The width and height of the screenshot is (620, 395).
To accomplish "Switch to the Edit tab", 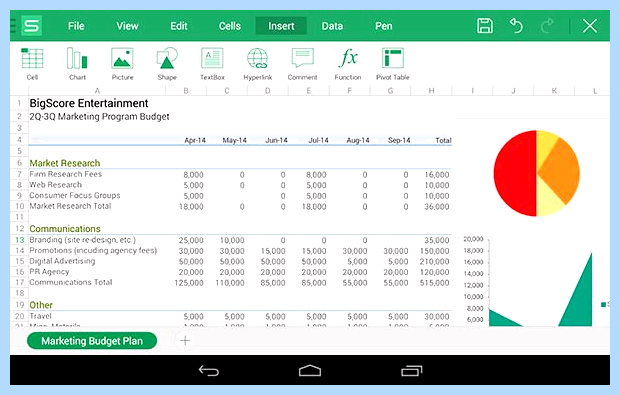I will (179, 26).
